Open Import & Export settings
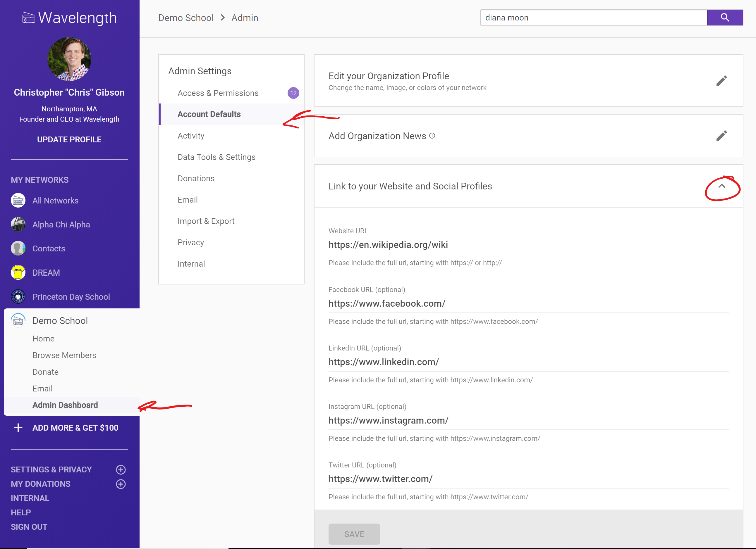Image resolution: width=756 pixels, height=549 pixels. tap(206, 221)
